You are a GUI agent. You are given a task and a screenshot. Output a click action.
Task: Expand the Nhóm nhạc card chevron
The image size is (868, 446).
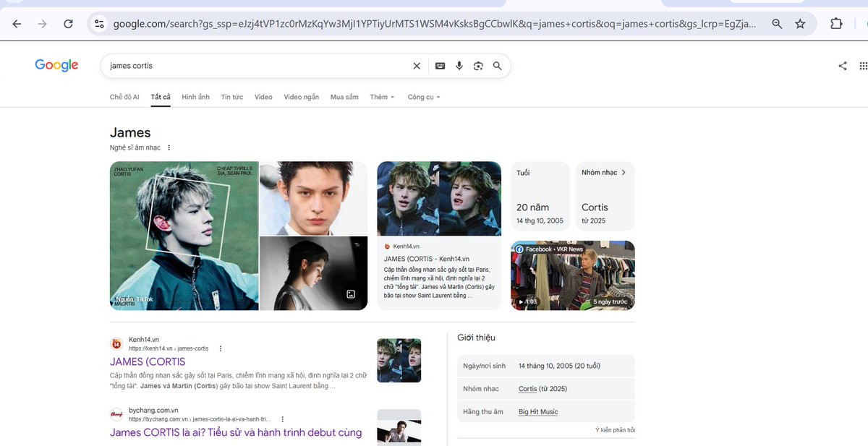tap(624, 173)
